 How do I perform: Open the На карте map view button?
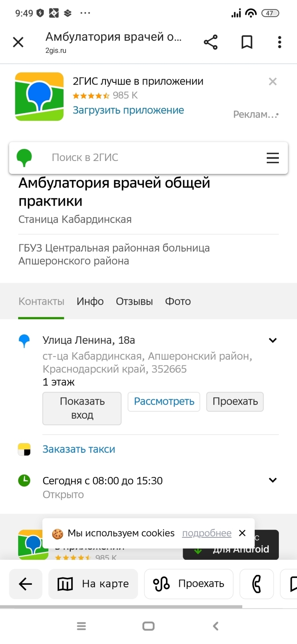coord(93,584)
